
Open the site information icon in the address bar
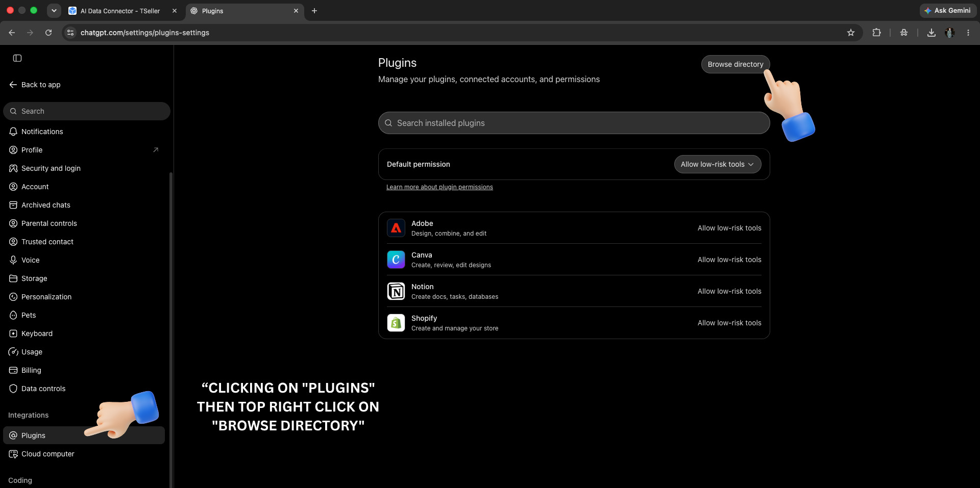[x=70, y=33]
